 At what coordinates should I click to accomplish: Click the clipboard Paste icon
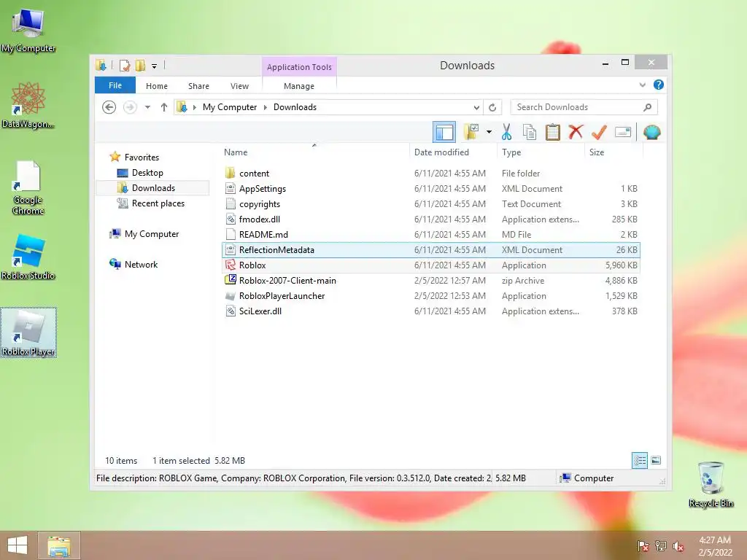[x=553, y=132]
